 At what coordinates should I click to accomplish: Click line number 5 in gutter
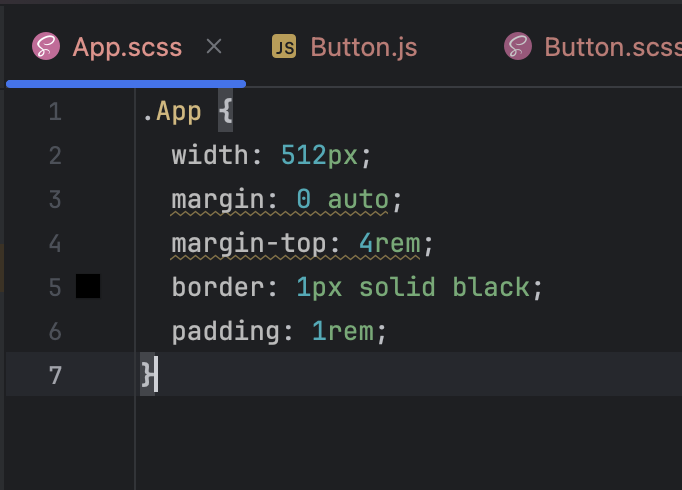click(55, 287)
